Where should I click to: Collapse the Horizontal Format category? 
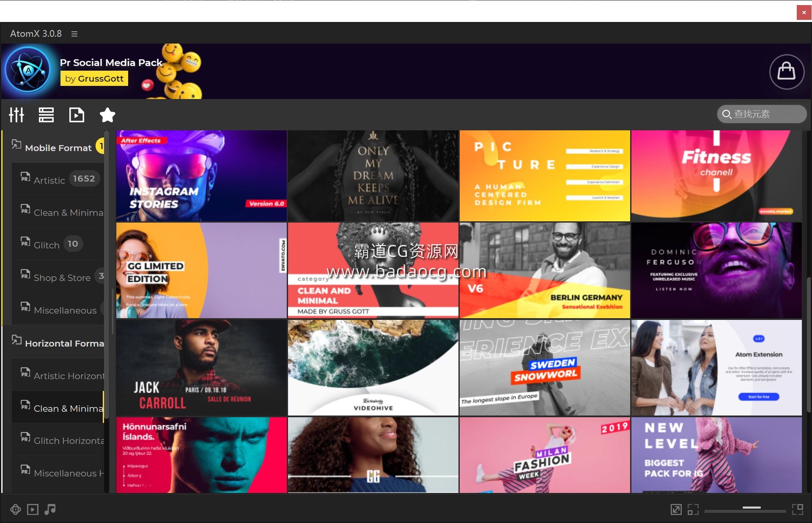point(53,342)
